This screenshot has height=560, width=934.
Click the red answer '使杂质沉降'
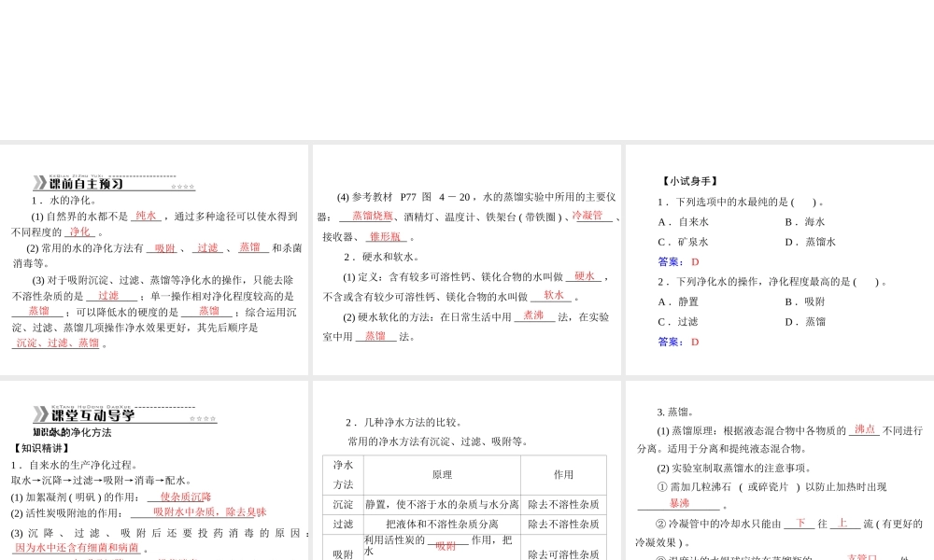pos(185,497)
